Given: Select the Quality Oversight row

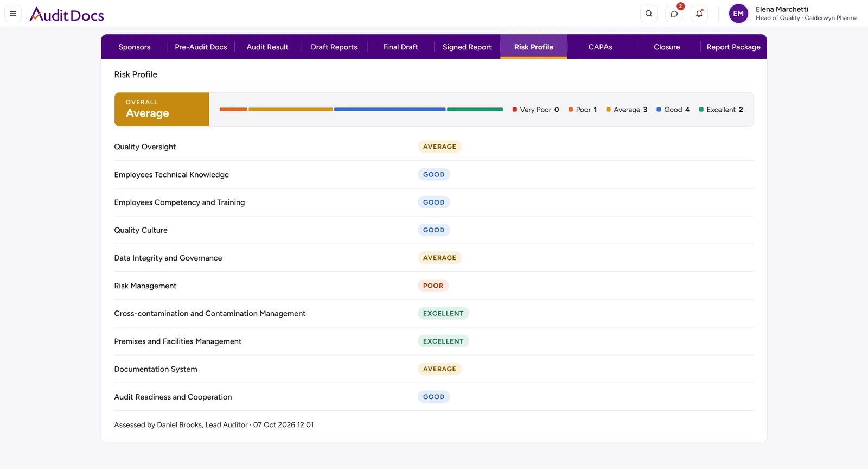Looking at the screenshot, I should [434, 147].
